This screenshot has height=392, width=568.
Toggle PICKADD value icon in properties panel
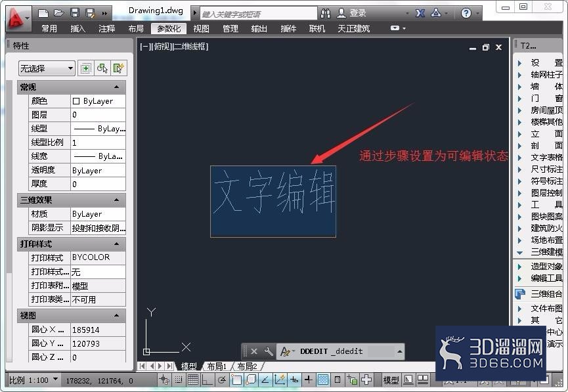click(85, 68)
